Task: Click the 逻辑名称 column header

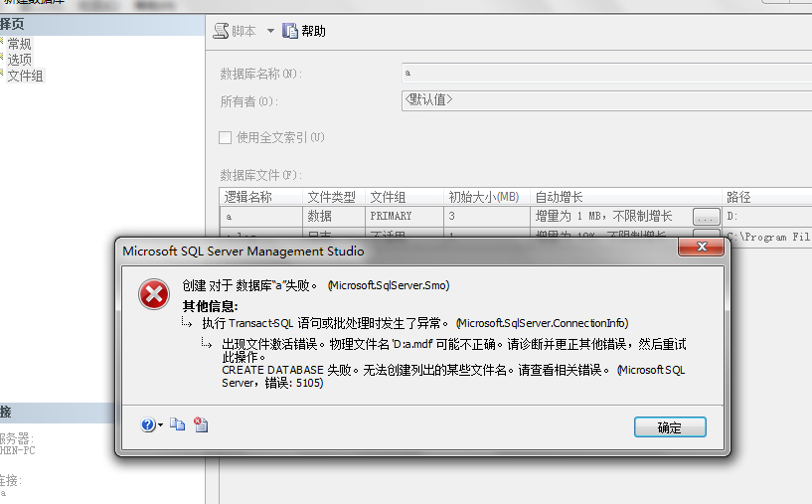Action: 261,197
